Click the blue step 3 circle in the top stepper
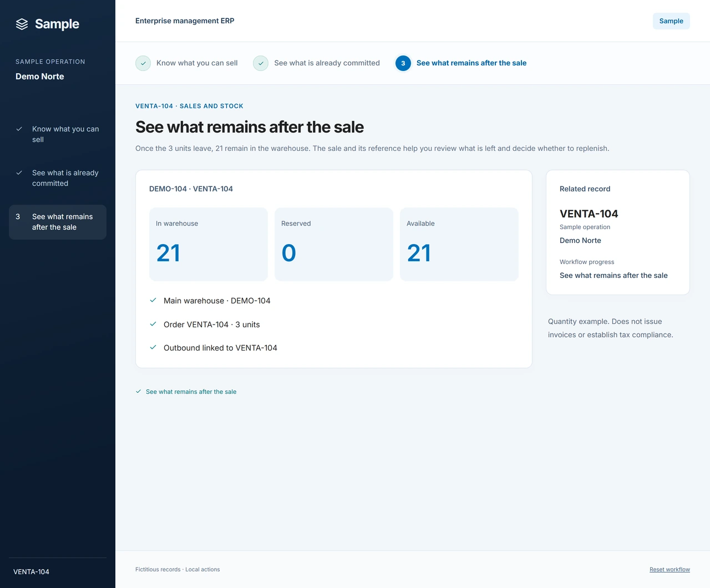 [403, 63]
